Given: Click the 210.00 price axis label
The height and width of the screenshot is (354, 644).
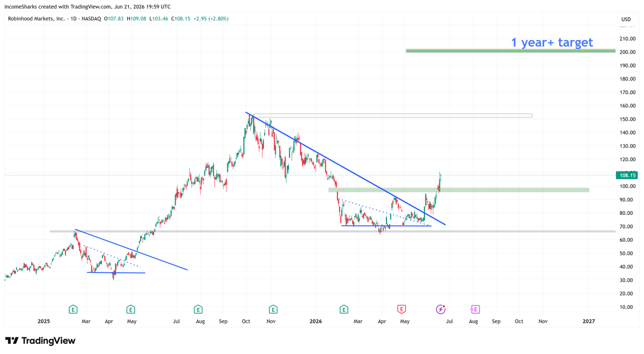Looking at the screenshot, I should [x=627, y=39].
